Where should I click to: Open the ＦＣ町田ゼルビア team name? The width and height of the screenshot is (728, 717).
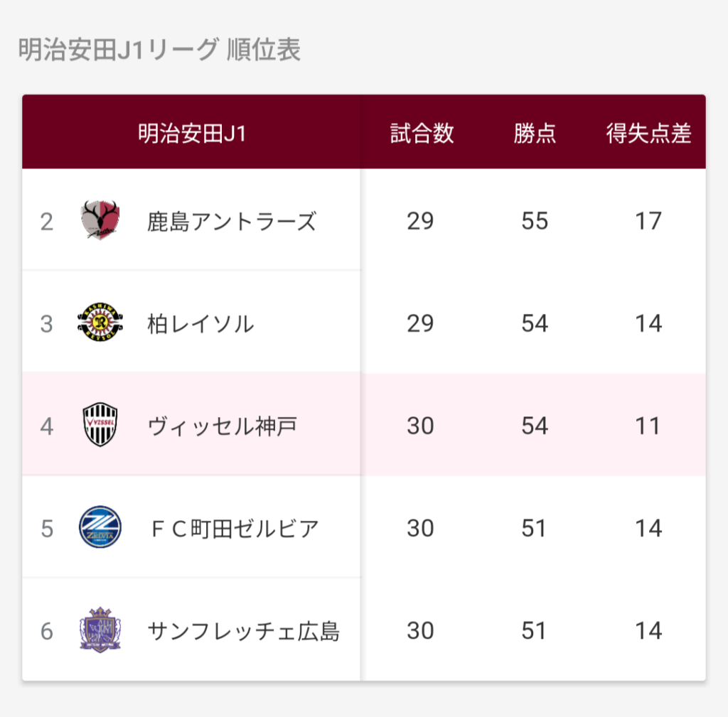tap(232, 529)
